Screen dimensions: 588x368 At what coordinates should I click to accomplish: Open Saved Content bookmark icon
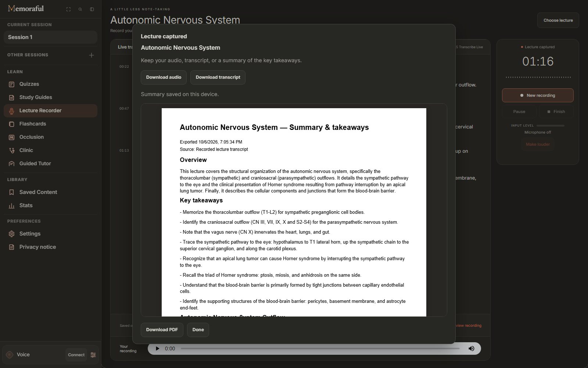(12, 192)
